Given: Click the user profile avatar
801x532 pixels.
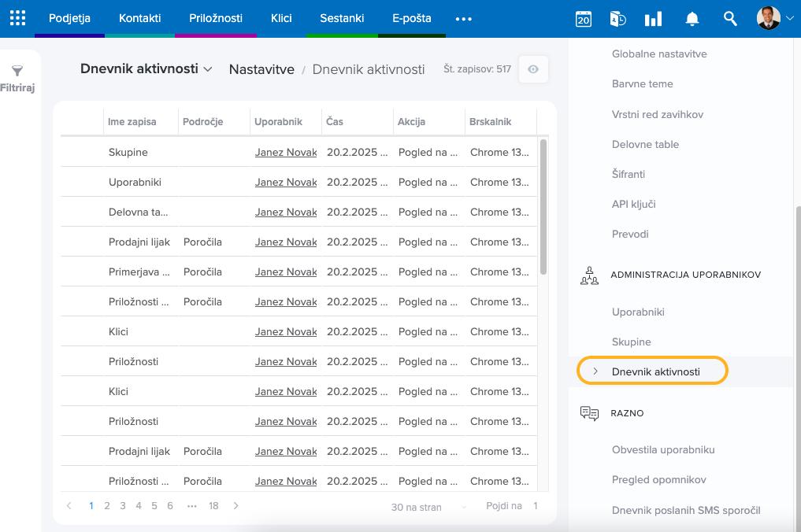Looking at the screenshot, I should (x=768, y=18).
